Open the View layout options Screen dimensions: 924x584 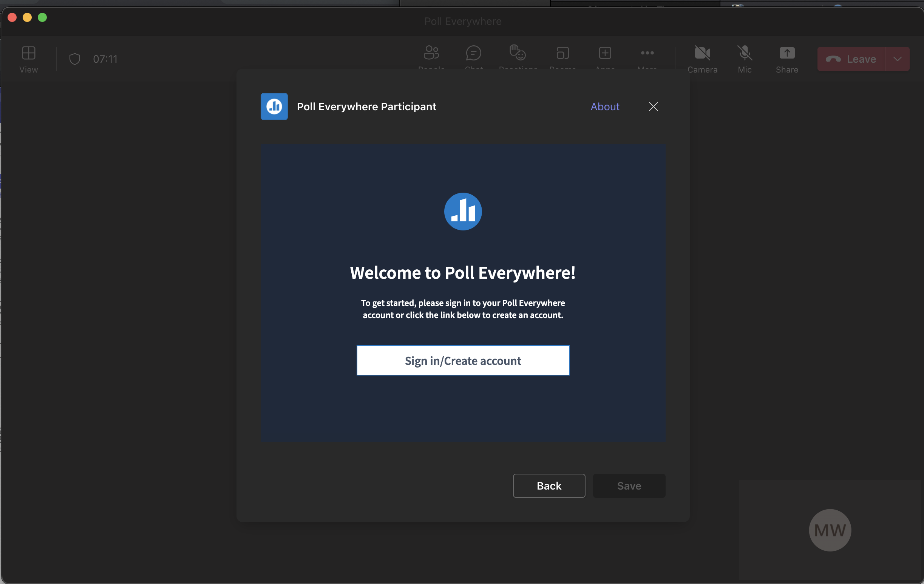29,59
